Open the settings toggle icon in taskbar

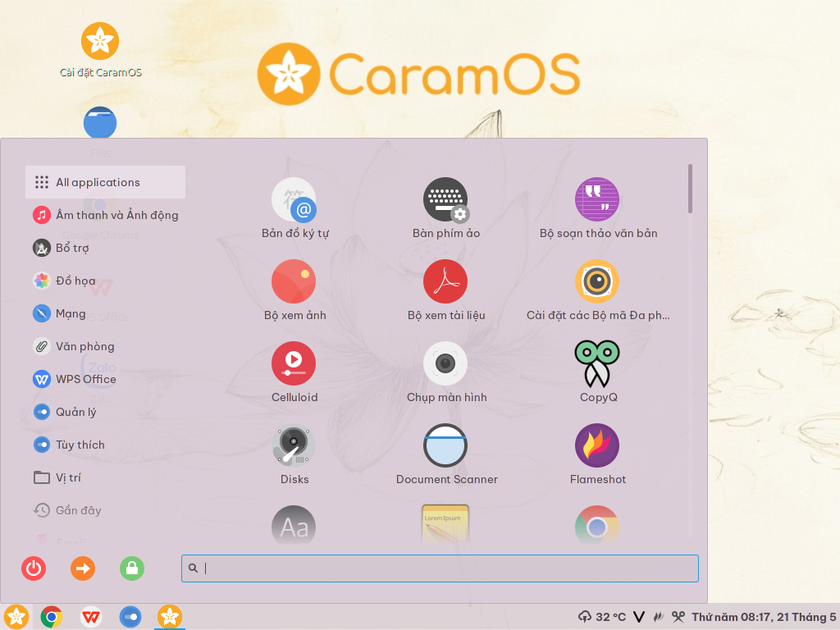[x=130, y=617]
